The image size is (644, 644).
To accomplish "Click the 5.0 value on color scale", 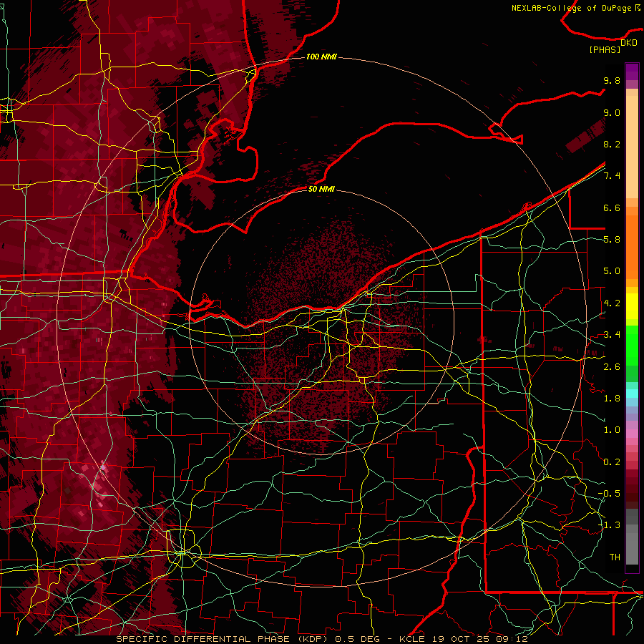I will click(x=612, y=271).
